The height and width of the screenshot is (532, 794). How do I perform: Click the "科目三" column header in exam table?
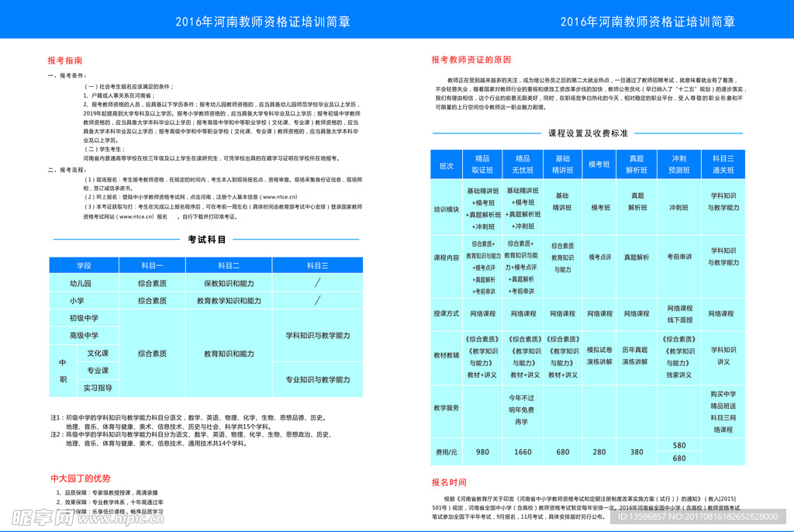pos(317,265)
